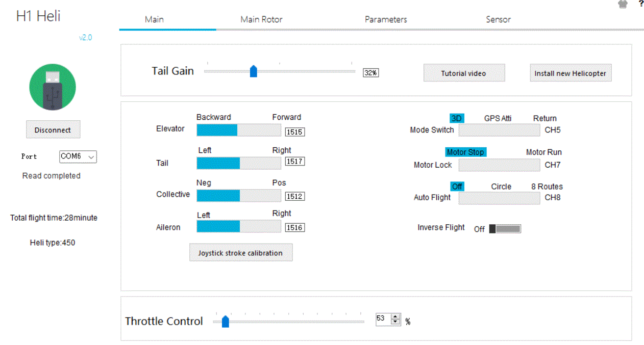Screen dimensions: 644x345
Task: Click Install new Helicopter button
Action: point(570,73)
